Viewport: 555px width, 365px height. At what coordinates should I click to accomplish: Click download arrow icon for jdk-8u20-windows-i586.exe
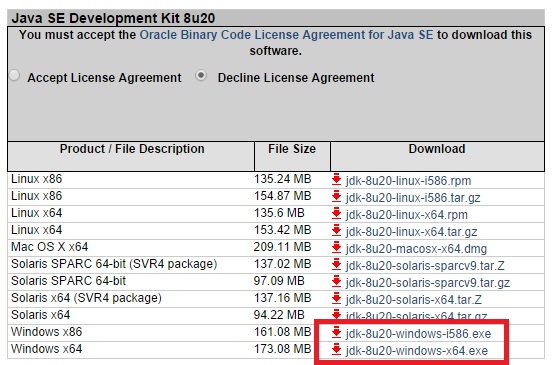pyautogui.click(x=336, y=332)
